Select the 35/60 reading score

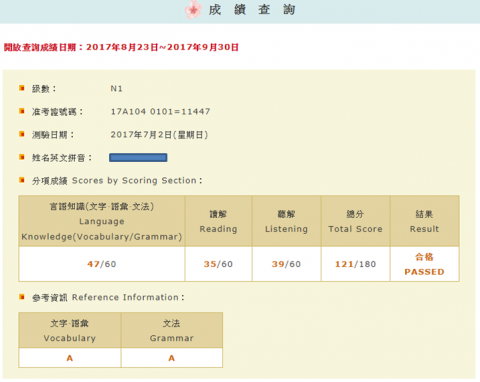pos(218,264)
